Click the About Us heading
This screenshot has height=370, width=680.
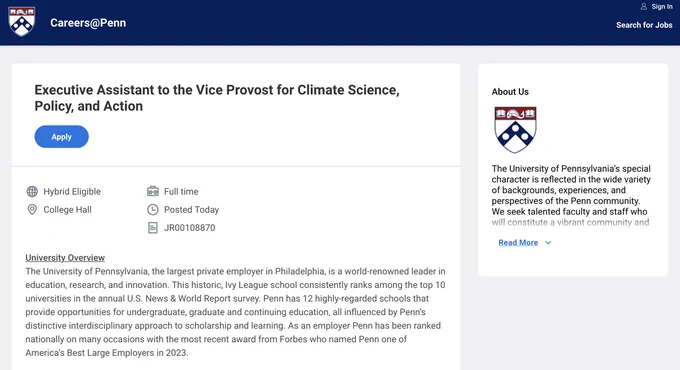pos(510,92)
